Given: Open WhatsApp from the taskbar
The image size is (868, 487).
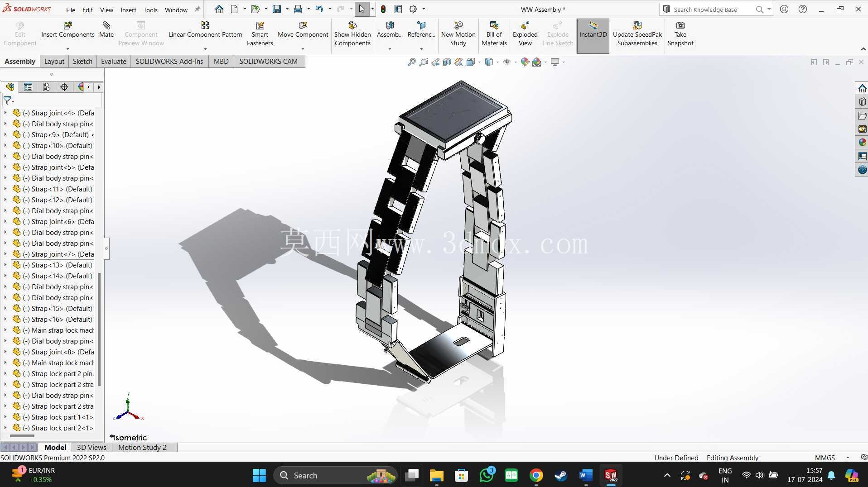Looking at the screenshot, I should click(487, 475).
